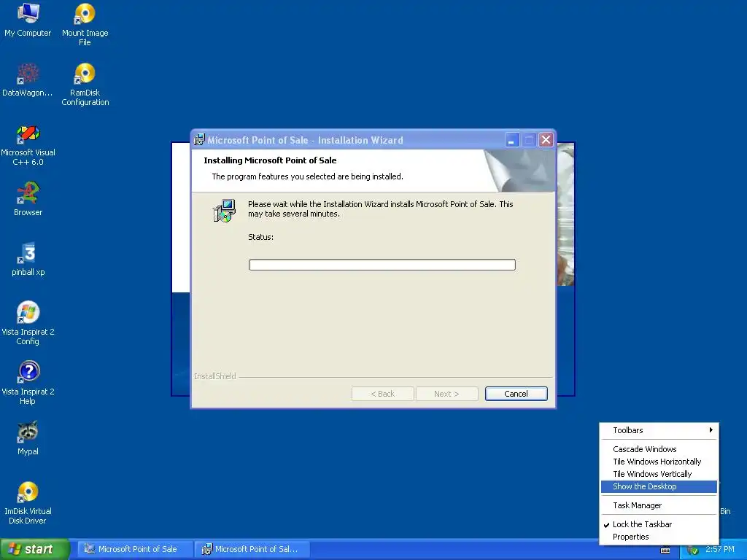The width and height of the screenshot is (747, 560).
Task: Expand the Toolbars submenu
Action: [x=659, y=430]
